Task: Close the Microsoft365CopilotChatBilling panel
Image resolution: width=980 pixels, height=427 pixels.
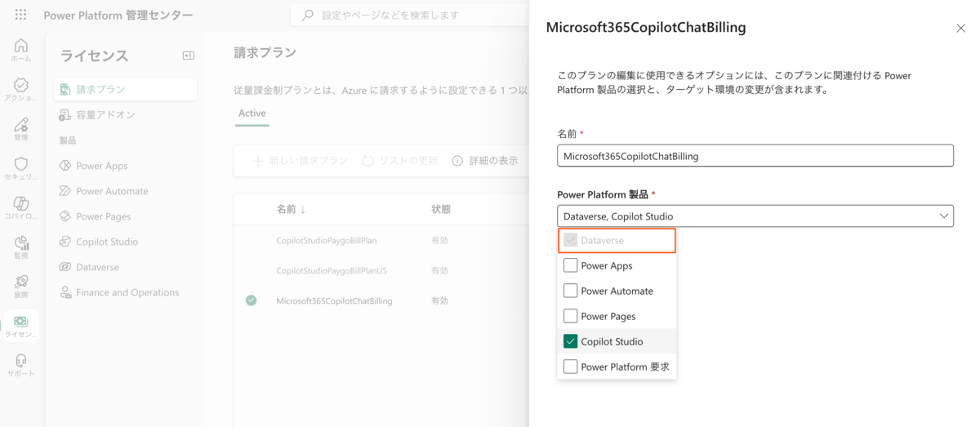Action: click(x=960, y=28)
